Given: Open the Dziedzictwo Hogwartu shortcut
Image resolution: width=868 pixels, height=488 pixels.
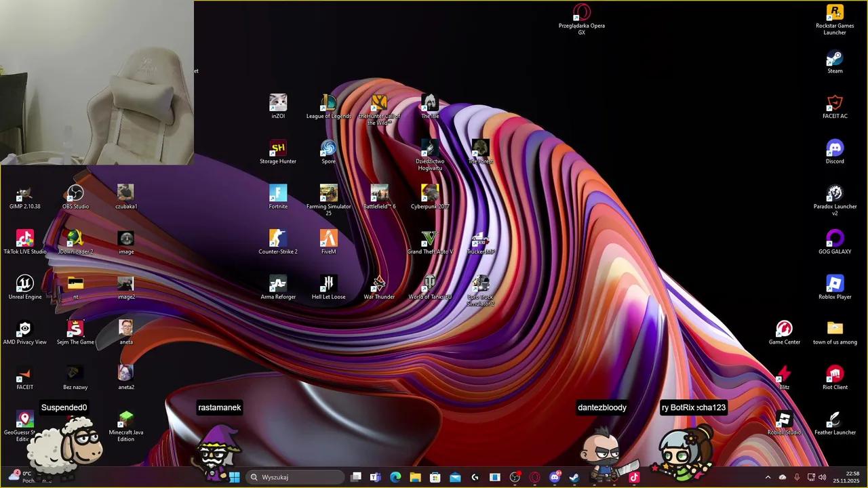Looking at the screenshot, I should click(x=430, y=155).
